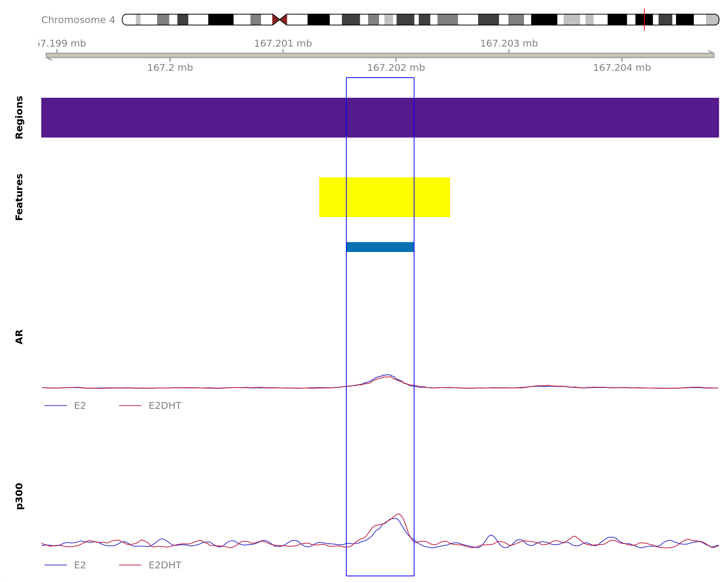Click E2 legend entry in p300 track
The width and height of the screenshot is (728, 582).
(65, 565)
